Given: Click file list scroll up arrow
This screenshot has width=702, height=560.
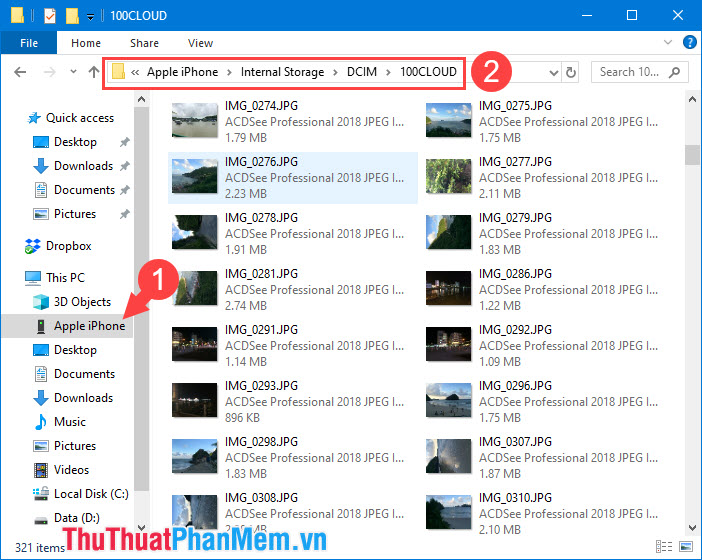Looking at the screenshot, I should (x=692, y=99).
